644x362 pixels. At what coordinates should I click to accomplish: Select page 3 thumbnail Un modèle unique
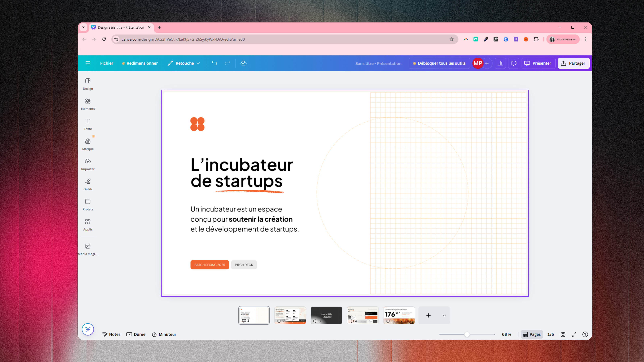(x=326, y=315)
